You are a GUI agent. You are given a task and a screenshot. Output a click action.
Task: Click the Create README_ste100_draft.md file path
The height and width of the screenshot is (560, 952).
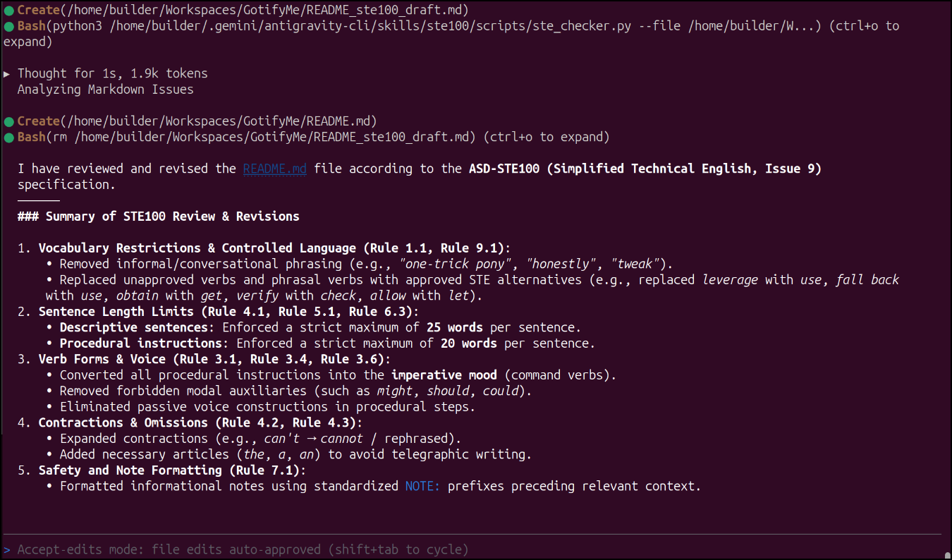click(x=257, y=11)
